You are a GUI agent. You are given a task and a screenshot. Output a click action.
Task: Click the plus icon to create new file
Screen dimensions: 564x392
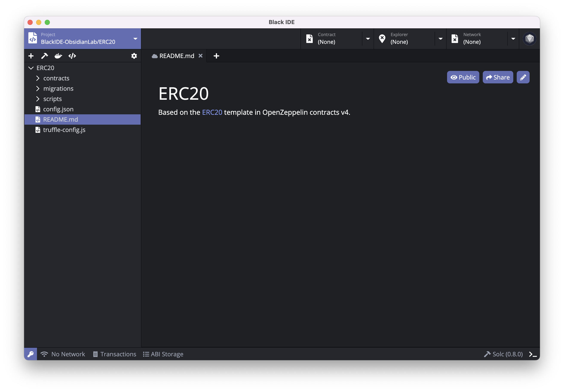[31, 56]
